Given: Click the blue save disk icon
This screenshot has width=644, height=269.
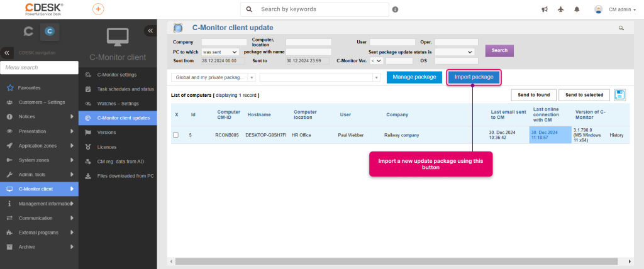Looking at the screenshot, I should (x=619, y=95).
